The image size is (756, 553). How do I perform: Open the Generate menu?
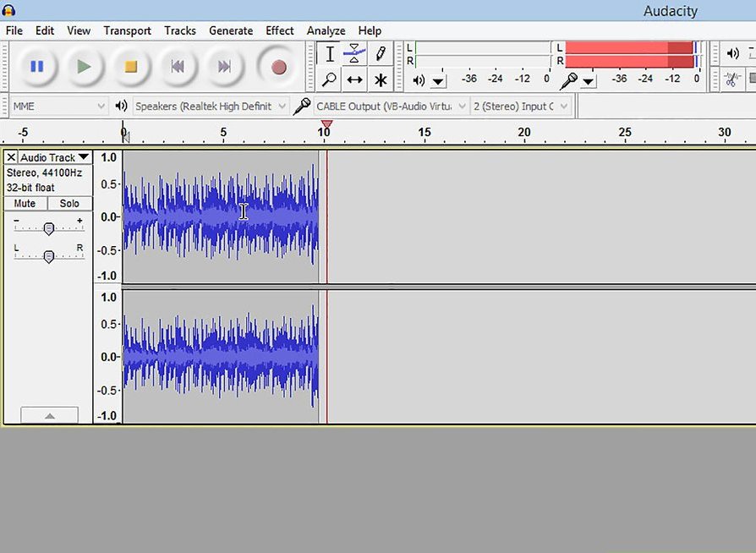coord(231,30)
